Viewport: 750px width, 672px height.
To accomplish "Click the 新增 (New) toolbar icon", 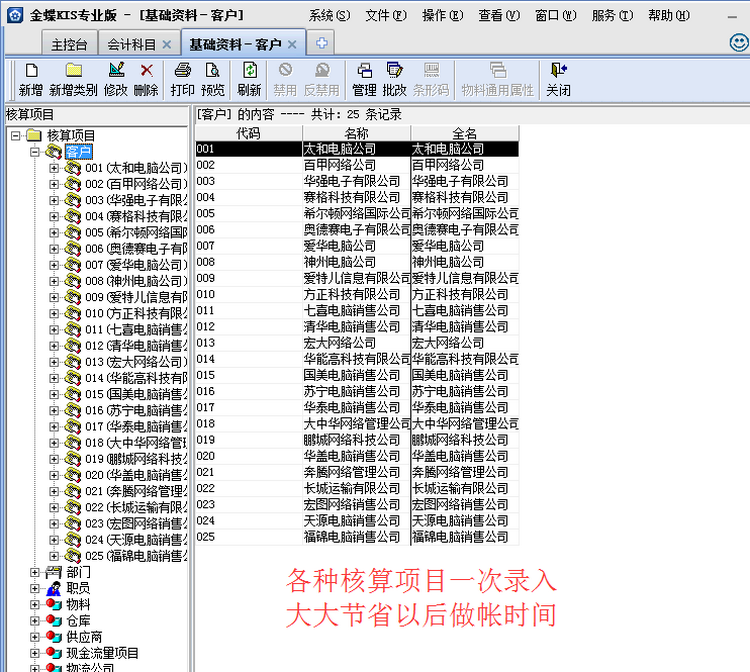I will click(31, 78).
